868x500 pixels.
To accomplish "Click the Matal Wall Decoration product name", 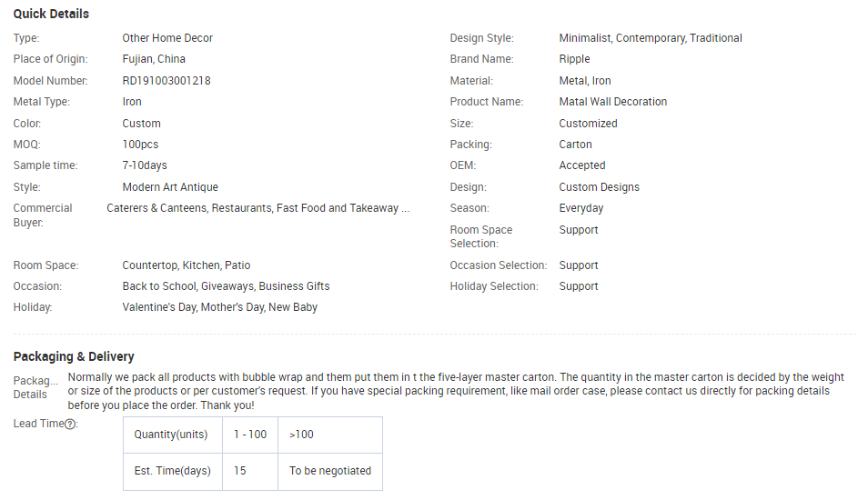I will tap(612, 102).
